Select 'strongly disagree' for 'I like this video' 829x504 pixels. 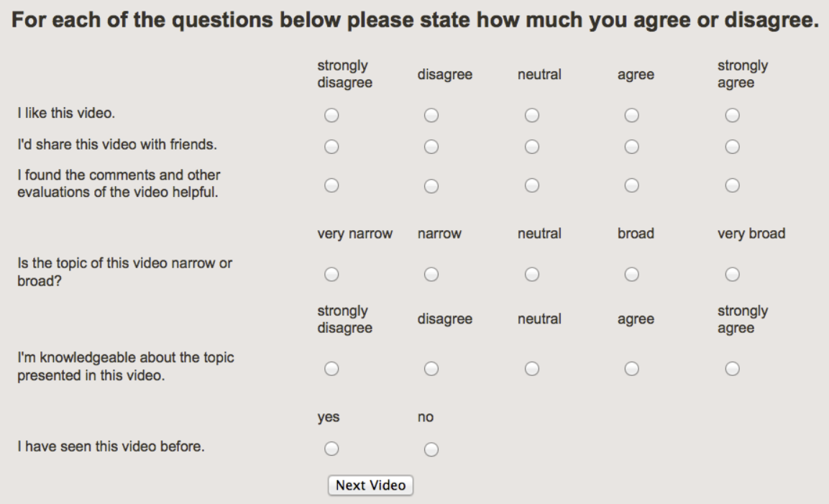click(x=331, y=115)
